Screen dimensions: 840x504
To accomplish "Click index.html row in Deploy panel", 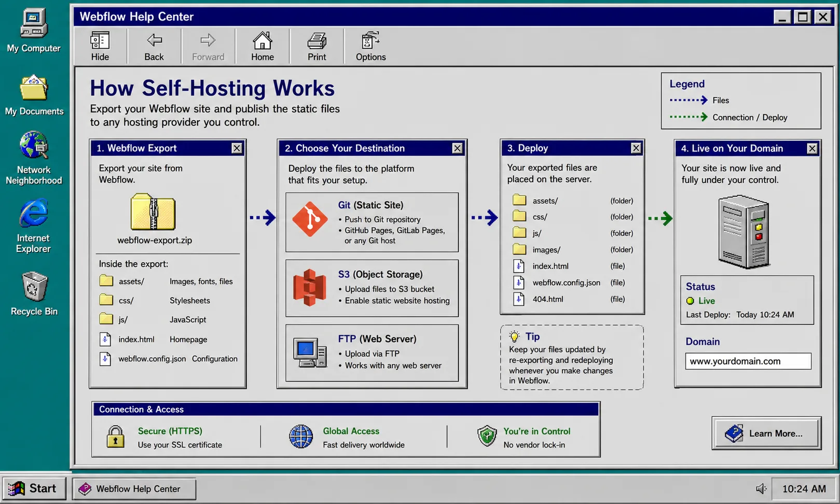I will 573,266.
